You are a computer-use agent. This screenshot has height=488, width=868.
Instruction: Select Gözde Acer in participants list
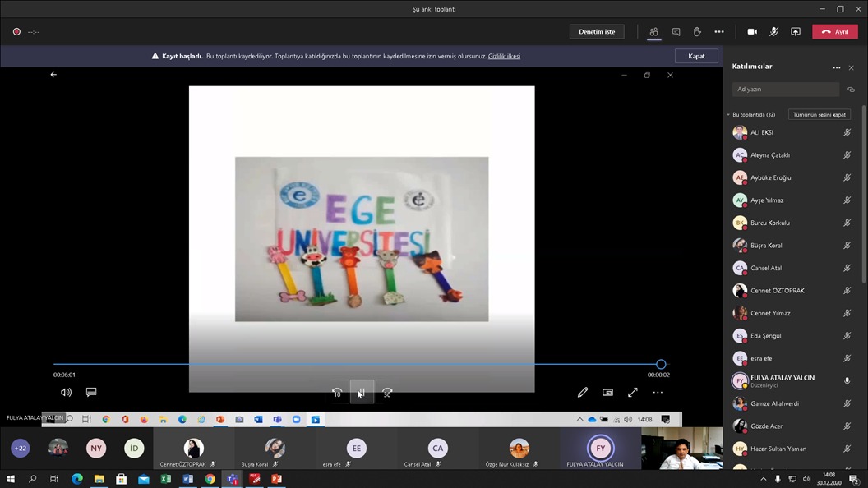click(x=792, y=426)
